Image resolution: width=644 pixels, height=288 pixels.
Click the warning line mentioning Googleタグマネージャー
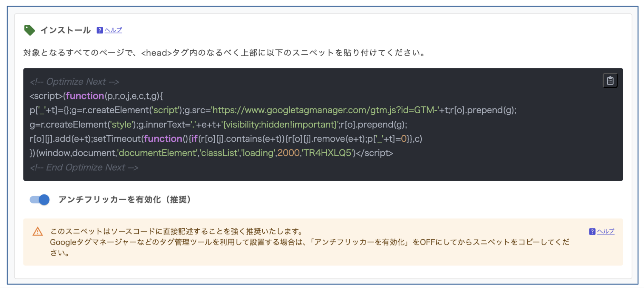tap(309, 242)
